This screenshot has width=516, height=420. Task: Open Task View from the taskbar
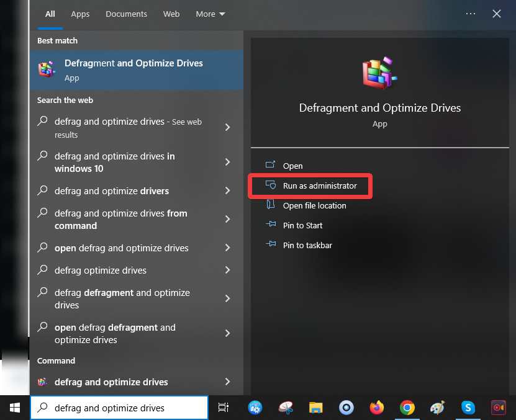click(224, 408)
